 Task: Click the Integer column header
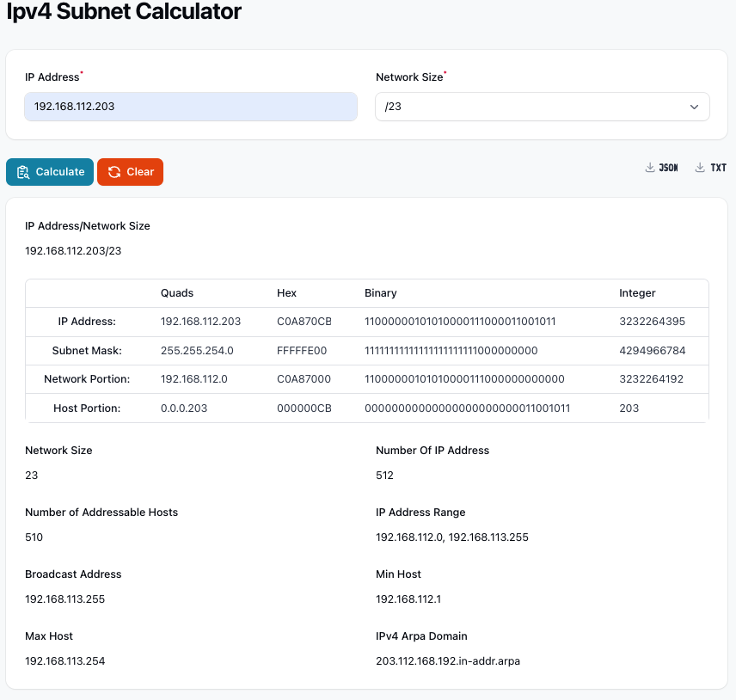tap(637, 293)
